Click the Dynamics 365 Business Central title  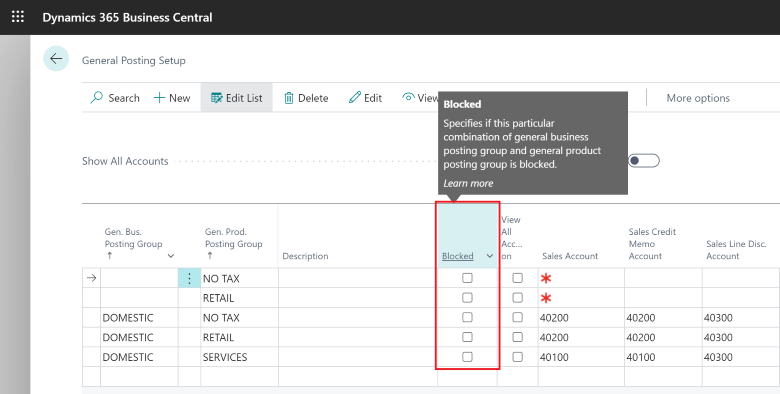127,17
